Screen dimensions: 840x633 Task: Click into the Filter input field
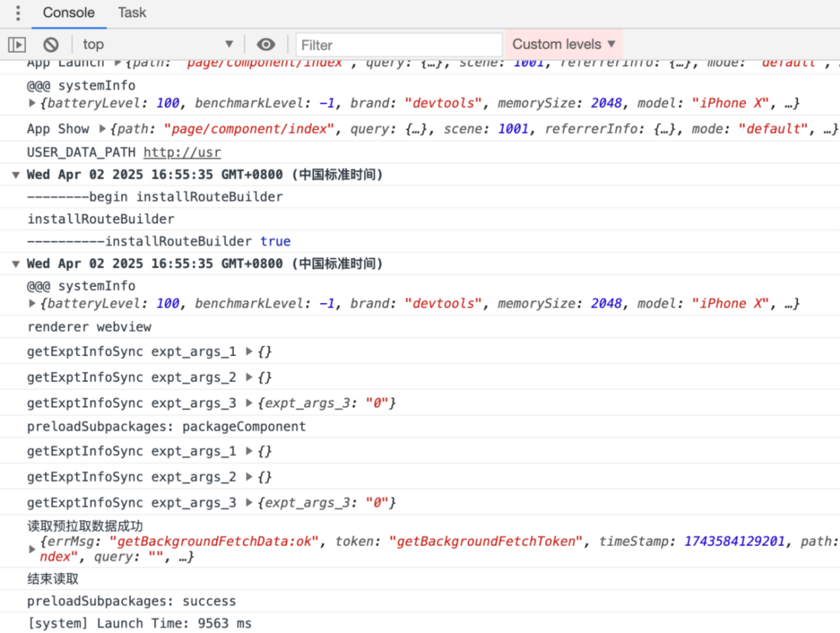pyautogui.click(x=399, y=45)
